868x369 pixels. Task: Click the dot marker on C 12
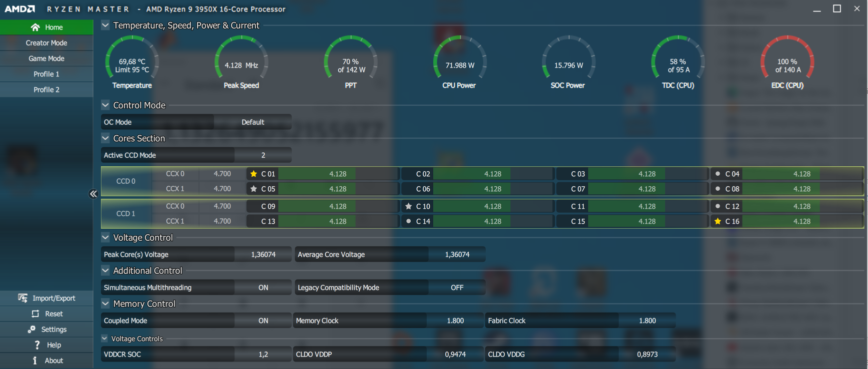(x=718, y=206)
